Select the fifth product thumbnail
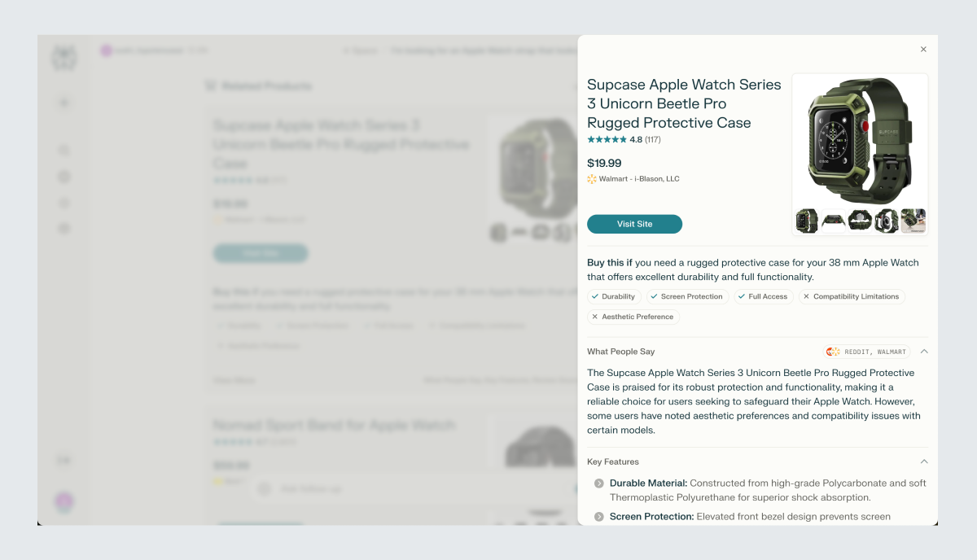This screenshot has width=977, height=560. pos(913,221)
